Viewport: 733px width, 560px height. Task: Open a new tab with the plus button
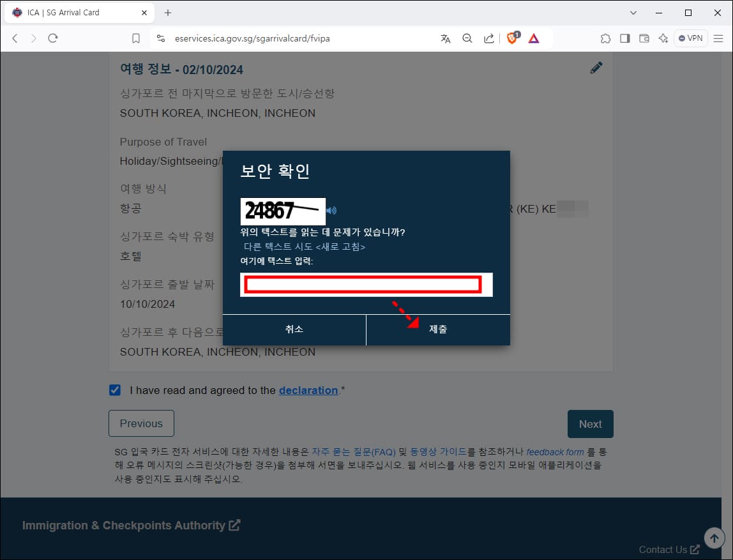click(167, 12)
